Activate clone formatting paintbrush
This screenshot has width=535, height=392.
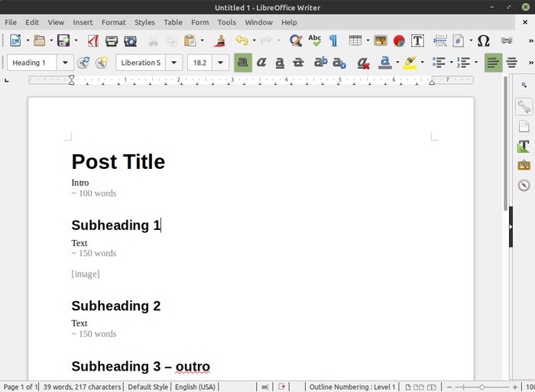220,40
